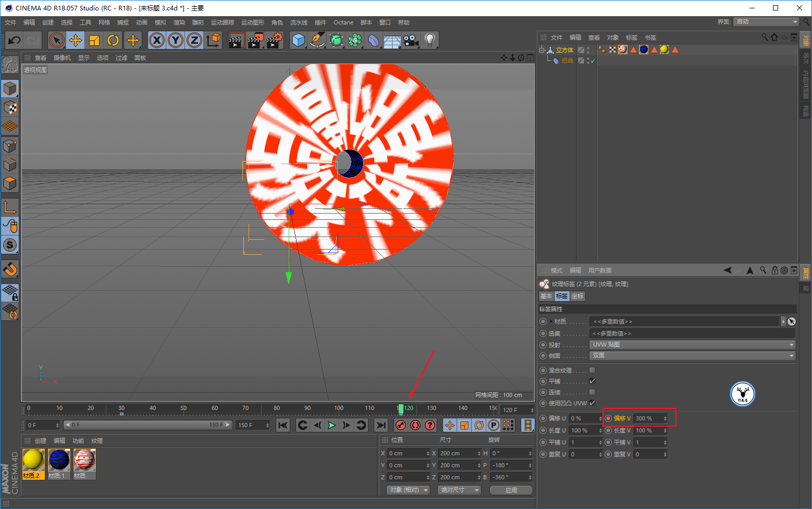This screenshot has width=812, height=509.
Task: Click the red 偏移 V keyframe circle
Action: (608, 418)
